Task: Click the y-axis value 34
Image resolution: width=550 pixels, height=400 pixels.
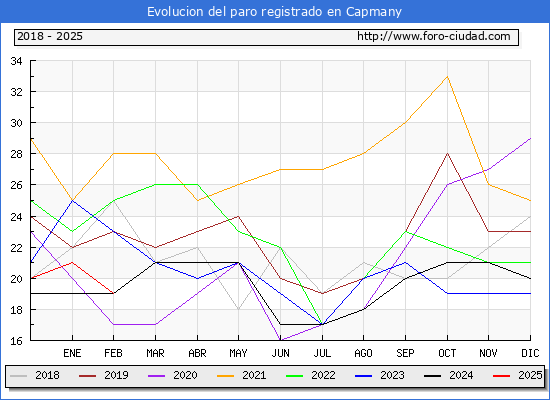Action: pyautogui.click(x=16, y=61)
